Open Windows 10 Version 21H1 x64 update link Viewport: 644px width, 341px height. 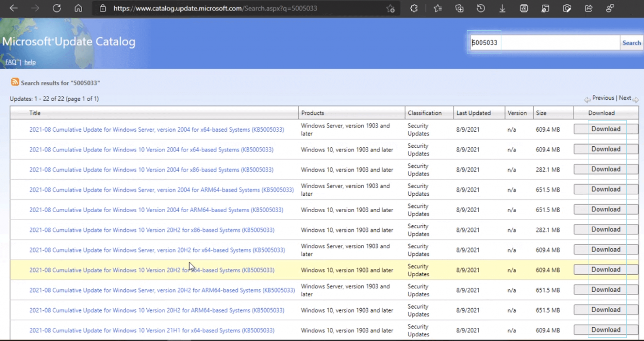tap(152, 331)
